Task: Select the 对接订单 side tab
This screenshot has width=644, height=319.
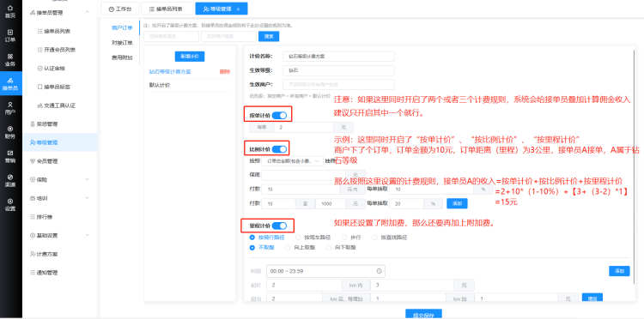Action: (x=122, y=43)
